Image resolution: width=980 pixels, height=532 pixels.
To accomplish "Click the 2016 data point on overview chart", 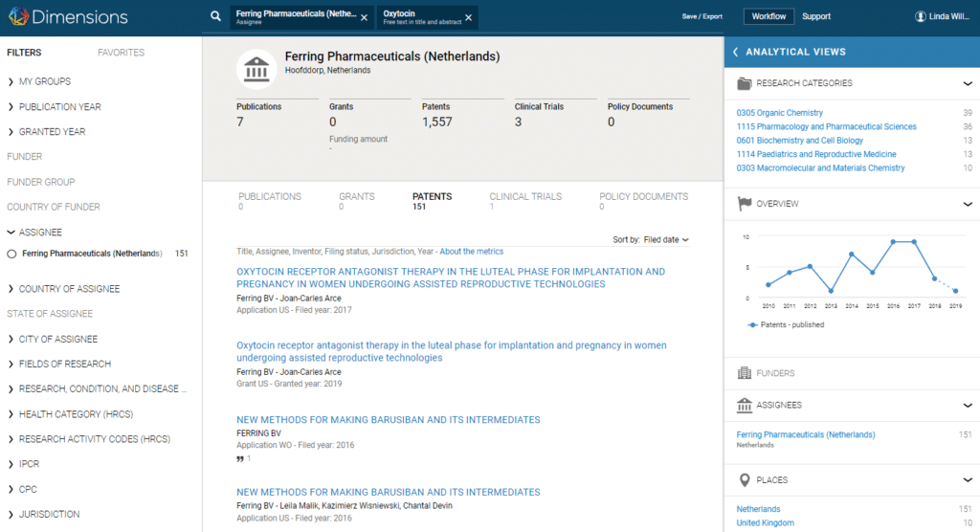I will 892,241.
